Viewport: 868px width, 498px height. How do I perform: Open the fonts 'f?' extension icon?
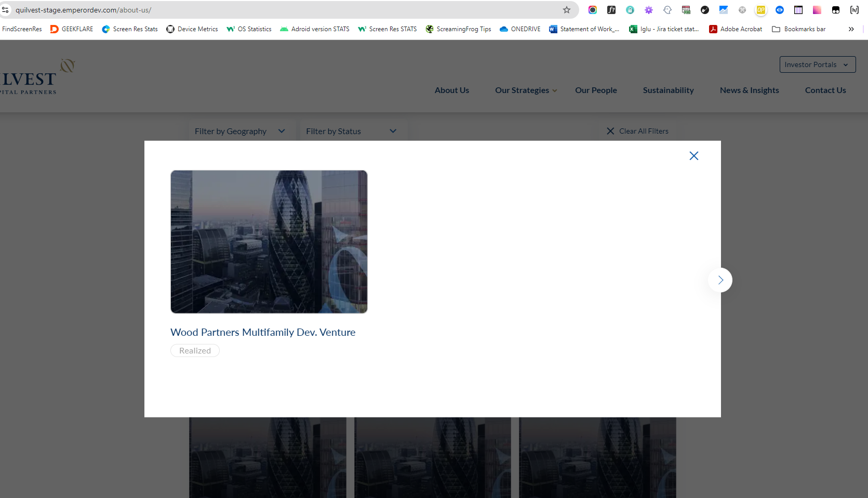coord(611,10)
